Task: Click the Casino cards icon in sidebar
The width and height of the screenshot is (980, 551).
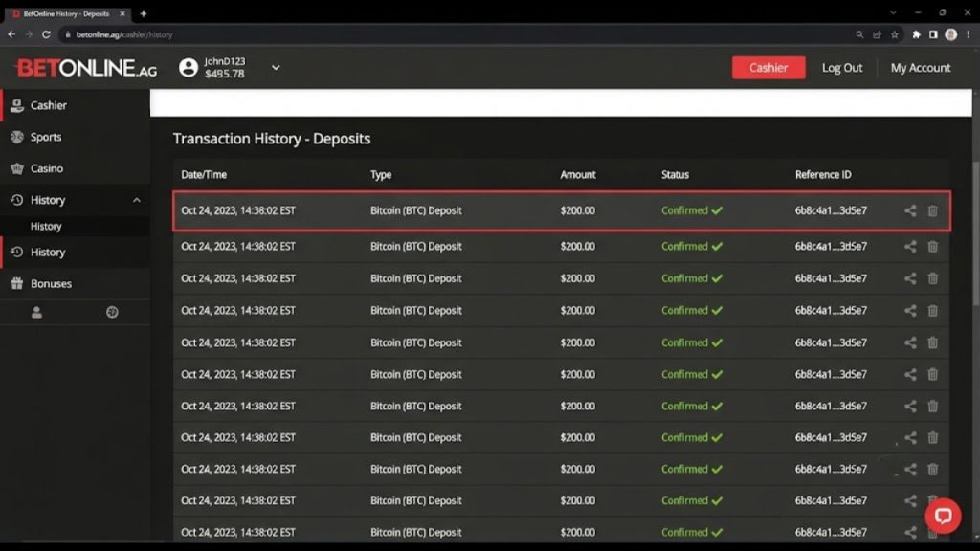Action: (17, 168)
